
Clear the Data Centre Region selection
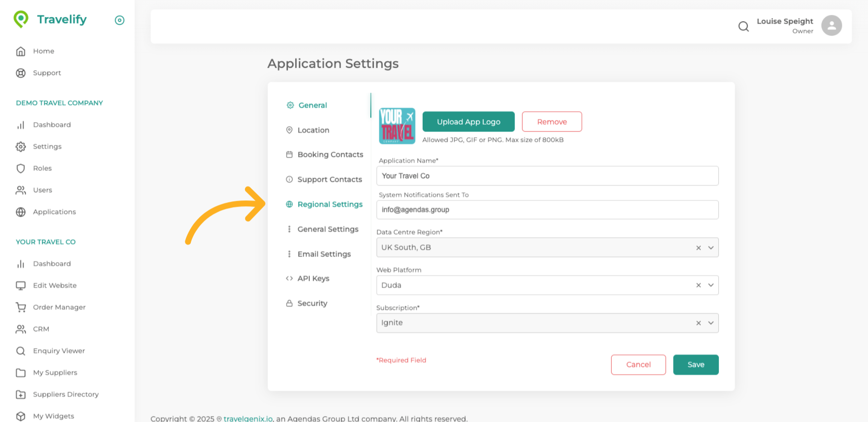coord(698,247)
